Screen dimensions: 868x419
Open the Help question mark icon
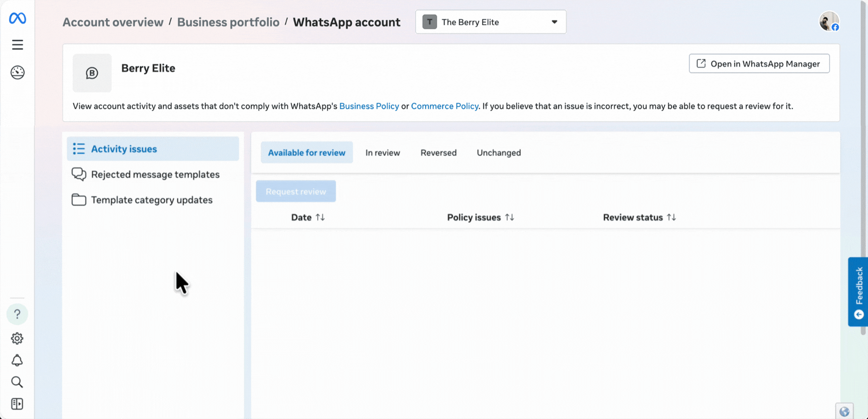(x=17, y=314)
